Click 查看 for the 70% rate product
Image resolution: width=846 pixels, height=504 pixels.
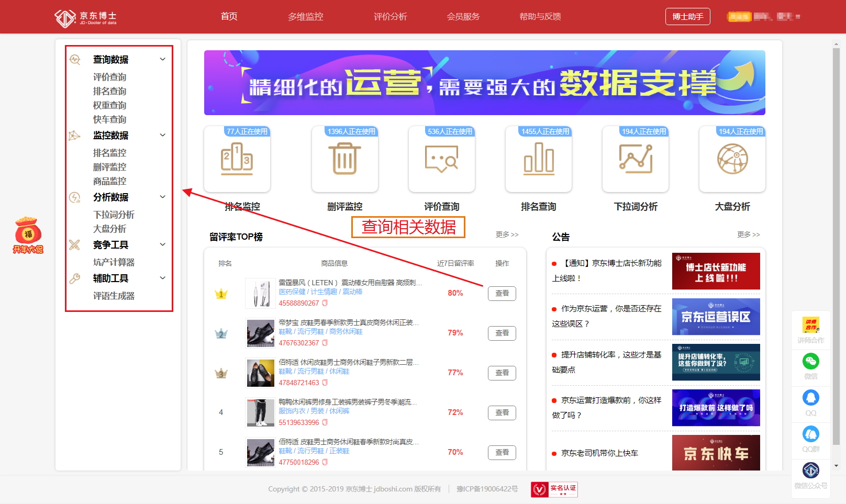click(502, 453)
